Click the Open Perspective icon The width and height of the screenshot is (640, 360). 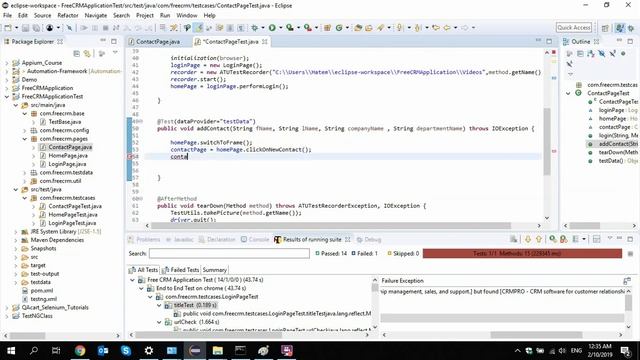tap(605, 28)
